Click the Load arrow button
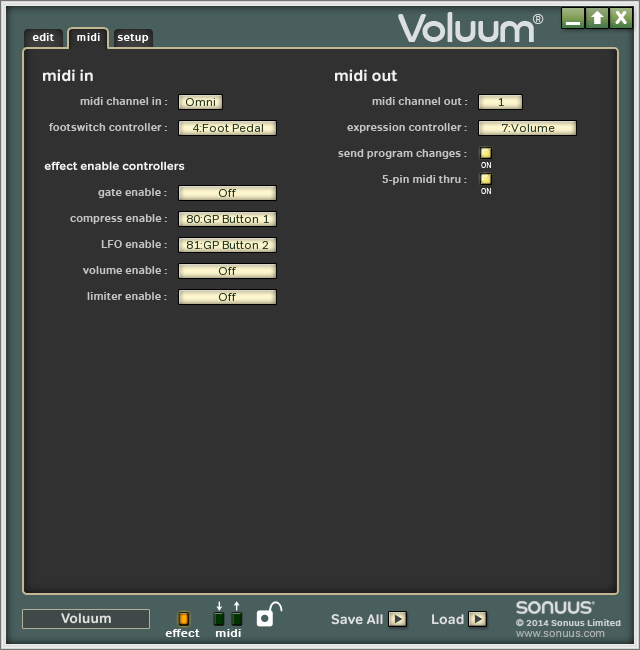 click(x=478, y=619)
